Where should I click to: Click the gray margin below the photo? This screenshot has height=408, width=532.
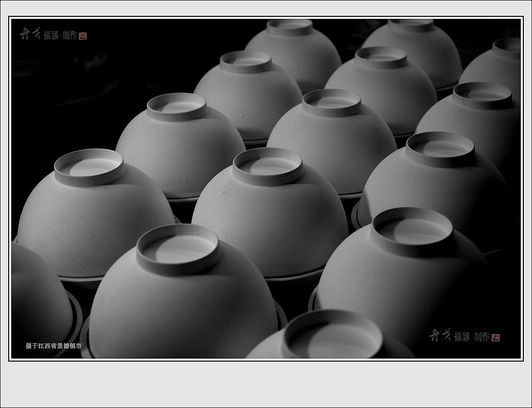[265, 385]
